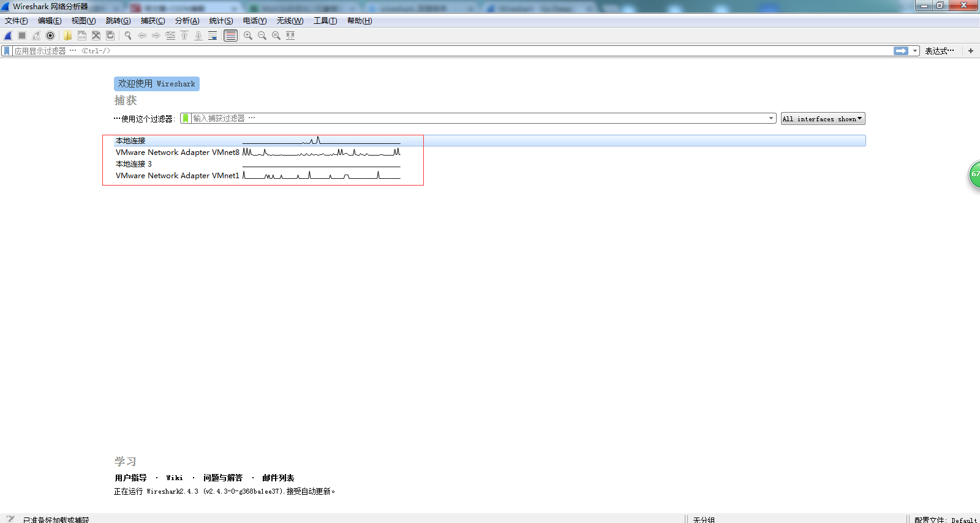
Task: Start capturing packets with the shark fin icon
Action: pos(8,36)
